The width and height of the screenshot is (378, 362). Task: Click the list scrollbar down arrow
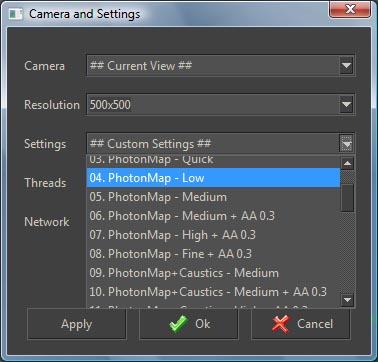(x=347, y=300)
